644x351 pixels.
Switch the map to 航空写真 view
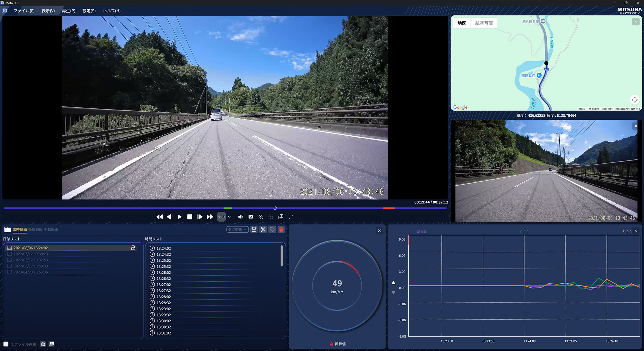tap(484, 23)
